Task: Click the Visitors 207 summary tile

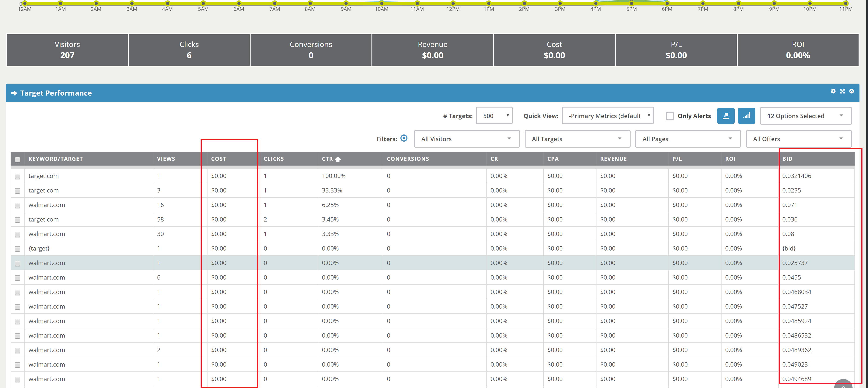Action: [67, 50]
